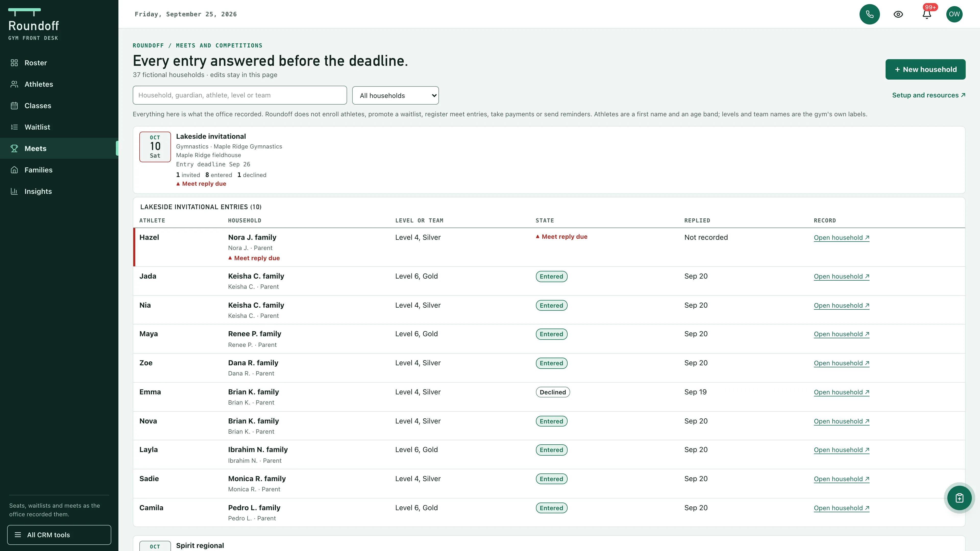Switch to Insights label in sidebar
Viewport: 980px width, 551px height.
pos(38,191)
